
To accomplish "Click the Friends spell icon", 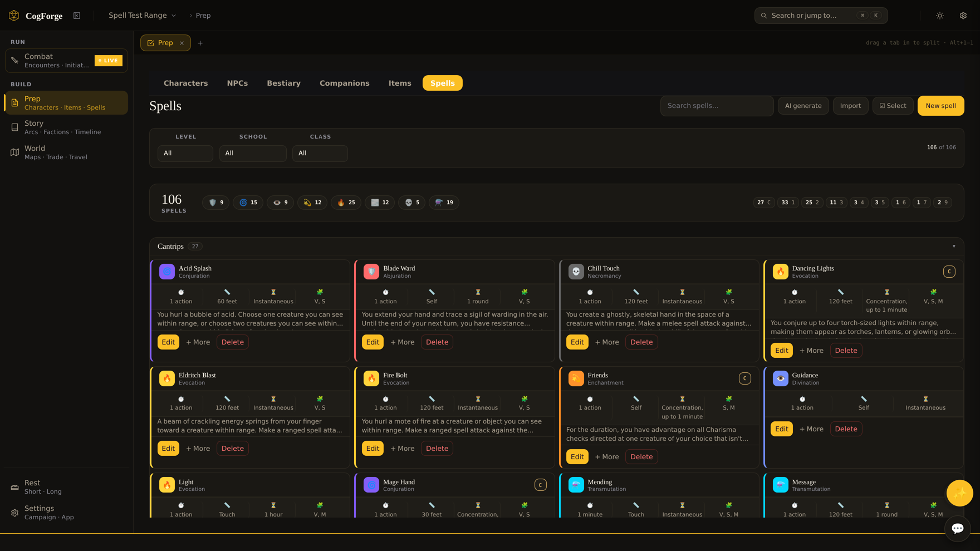I will point(576,378).
